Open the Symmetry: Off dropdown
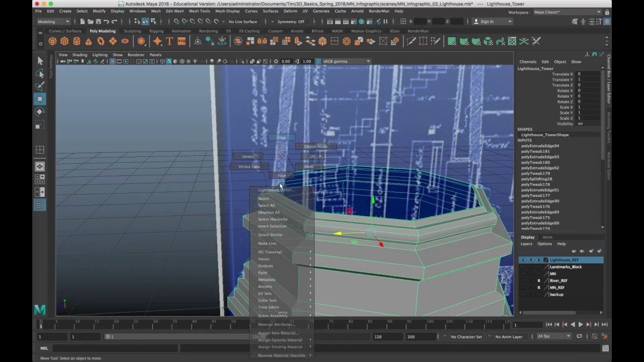This screenshot has height=362, width=644. [292, 22]
